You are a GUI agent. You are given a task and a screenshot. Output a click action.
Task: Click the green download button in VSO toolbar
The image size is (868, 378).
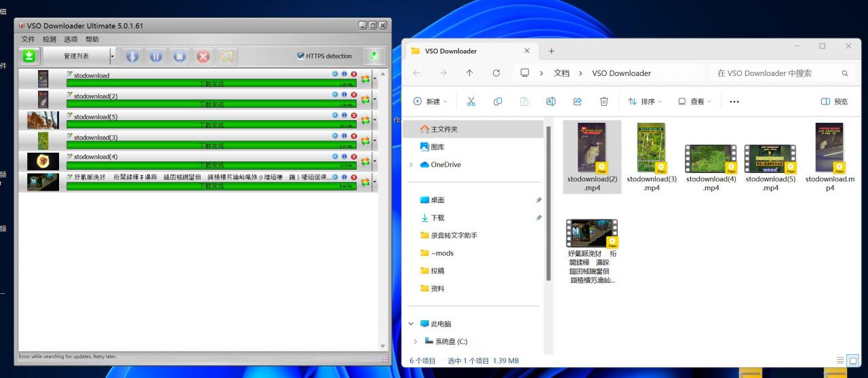29,56
